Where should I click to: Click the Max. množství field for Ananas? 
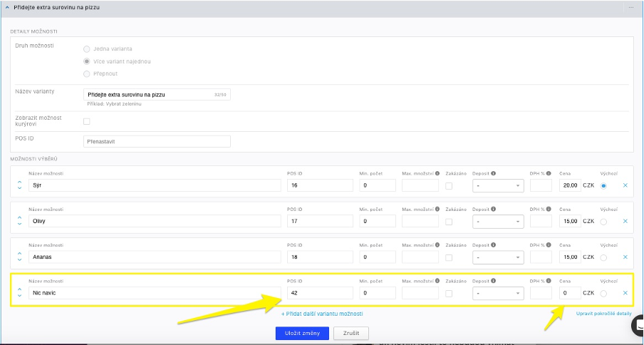click(x=420, y=257)
